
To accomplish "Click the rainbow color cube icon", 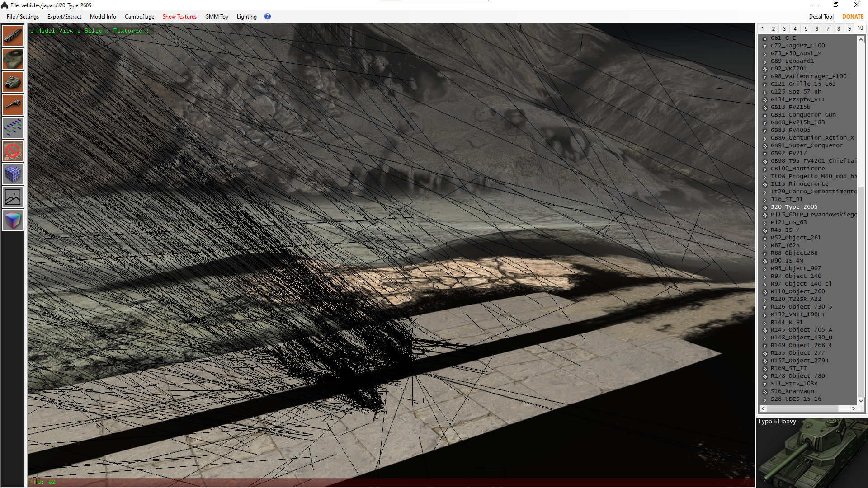I will click(13, 220).
